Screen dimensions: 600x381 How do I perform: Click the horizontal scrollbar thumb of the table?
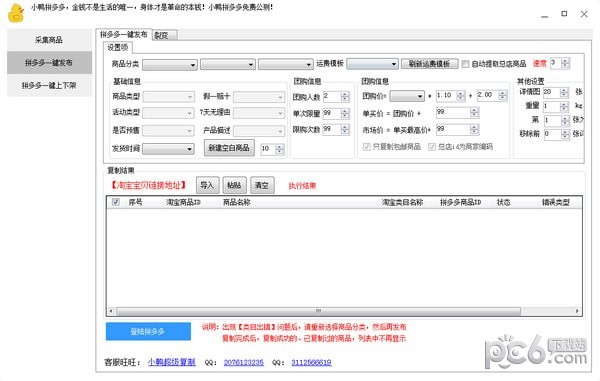click(x=318, y=311)
